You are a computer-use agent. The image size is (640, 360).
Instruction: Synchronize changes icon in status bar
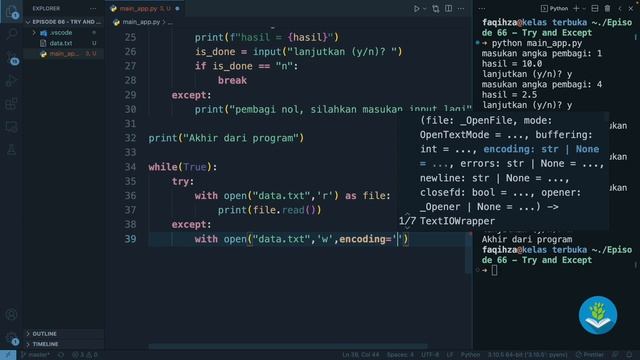pos(61,355)
